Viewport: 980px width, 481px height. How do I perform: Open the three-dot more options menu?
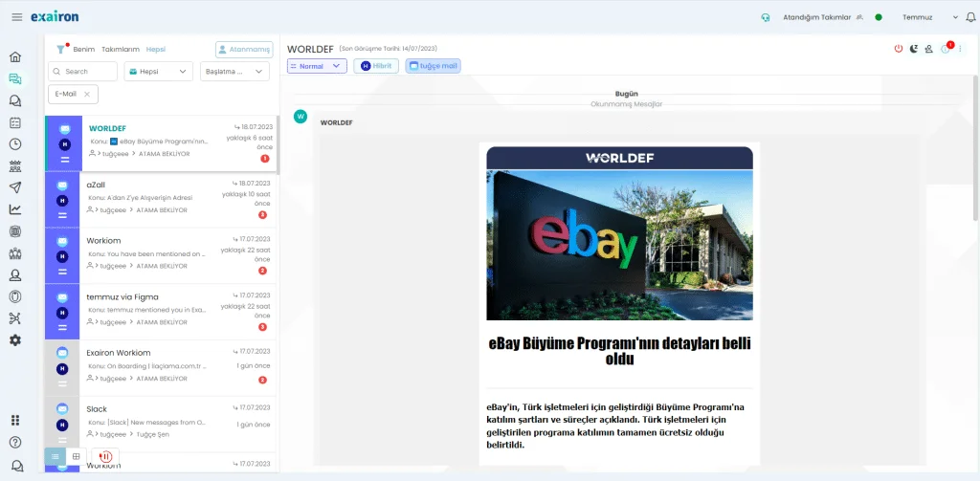click(x=961, y=48)
